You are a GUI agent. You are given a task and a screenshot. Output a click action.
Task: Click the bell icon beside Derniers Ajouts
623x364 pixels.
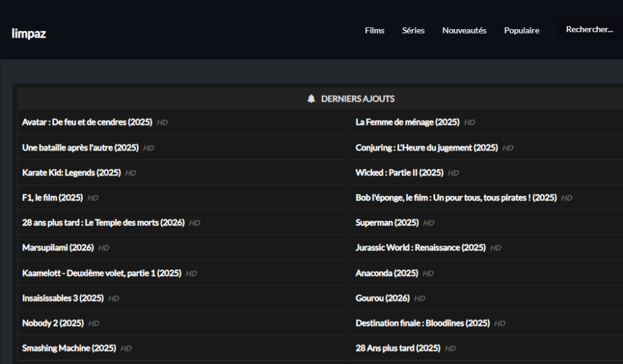tap(311, 99)
